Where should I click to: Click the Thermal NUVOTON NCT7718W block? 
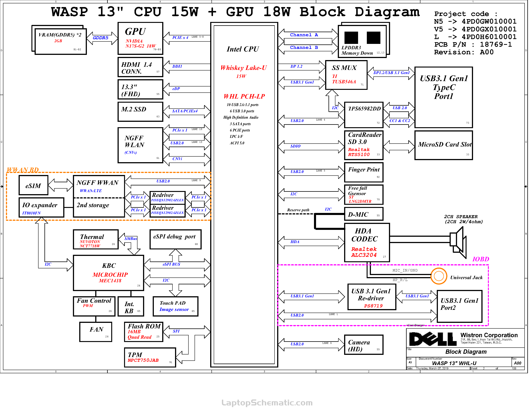click(x=96, y=240)
